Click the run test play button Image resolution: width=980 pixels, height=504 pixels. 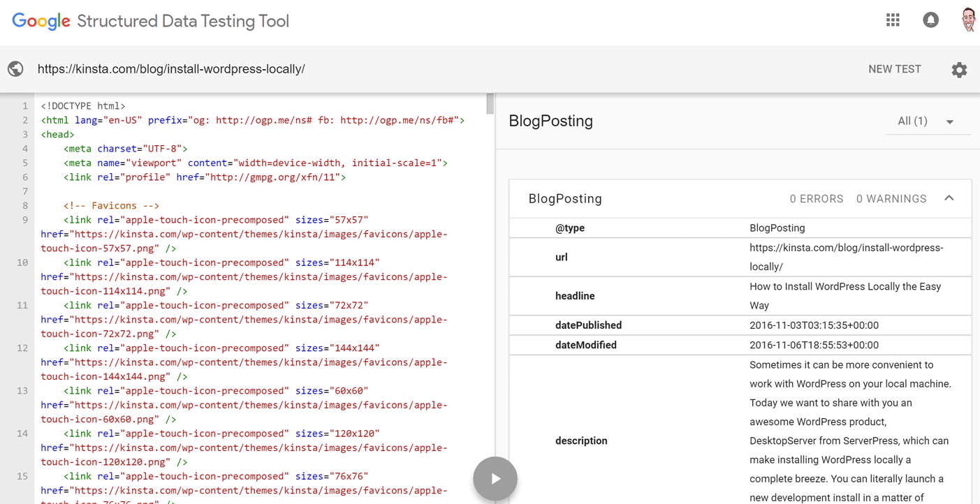coord(495,479)
